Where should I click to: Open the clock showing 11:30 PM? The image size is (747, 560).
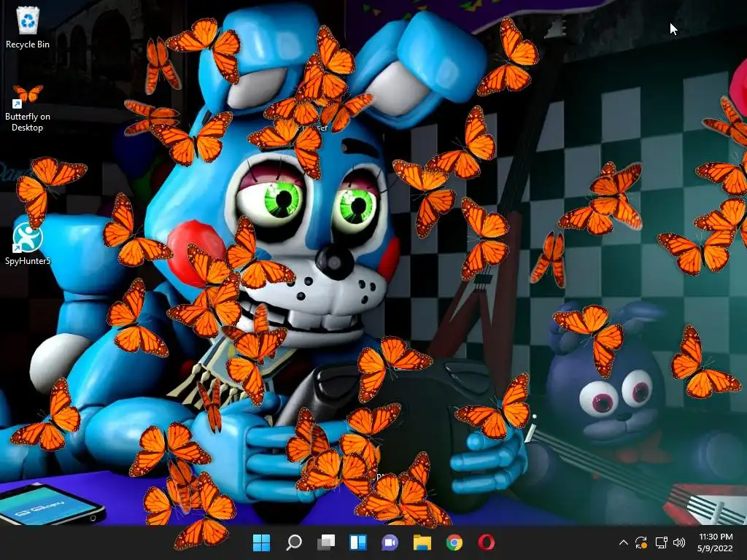pos(716,537)
